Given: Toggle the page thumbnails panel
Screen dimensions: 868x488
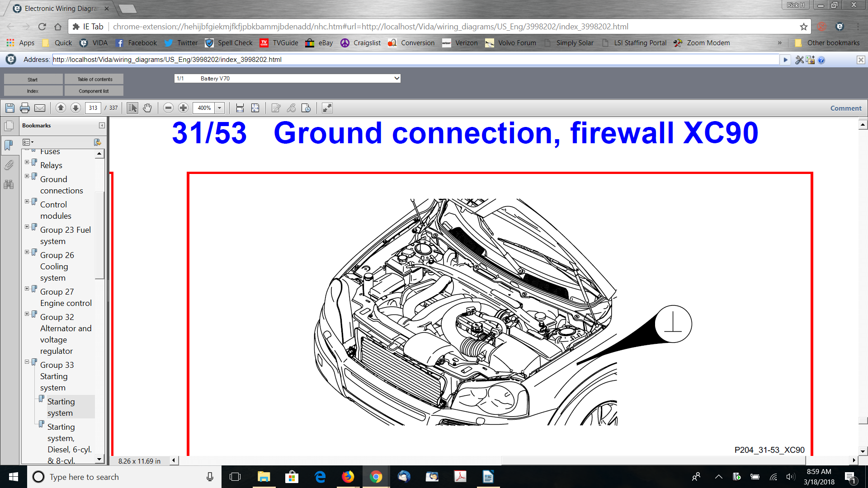Looking at the screenshot, I should click(9, 126).
